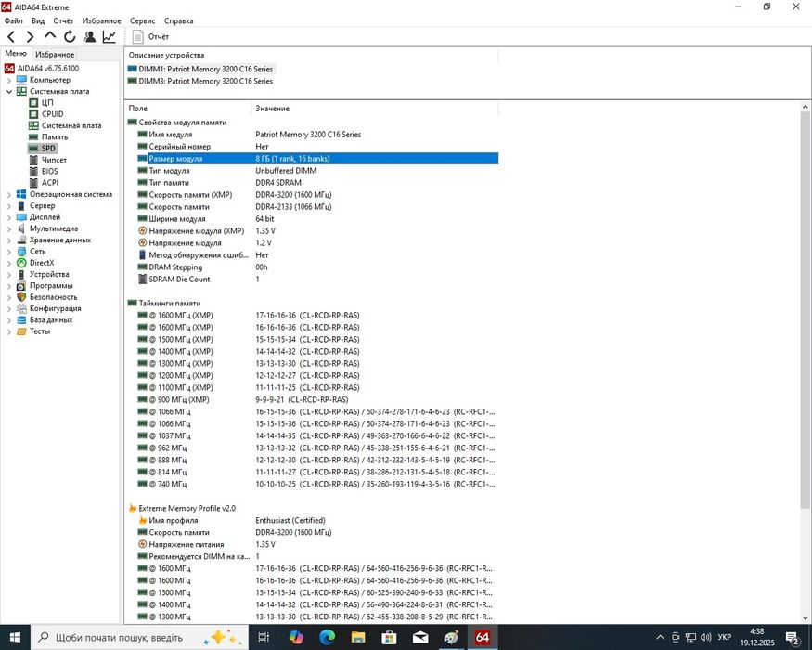This screenshot has width=812, height=650.
Task: Open Windows Start menu
Action: pyautogui.click(x=15, y=637)
